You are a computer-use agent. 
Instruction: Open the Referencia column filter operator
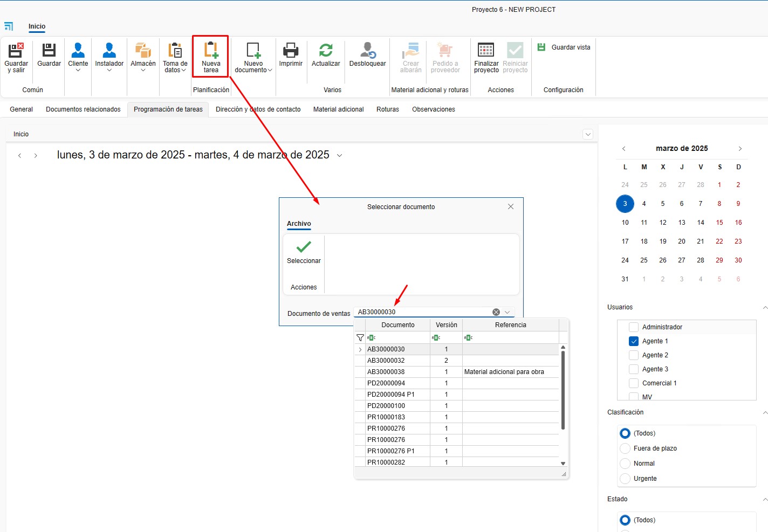468,337
